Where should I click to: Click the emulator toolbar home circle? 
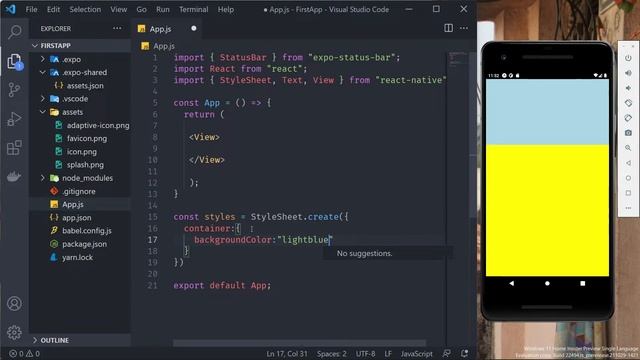pyautogui.click(x=628, y=178)
